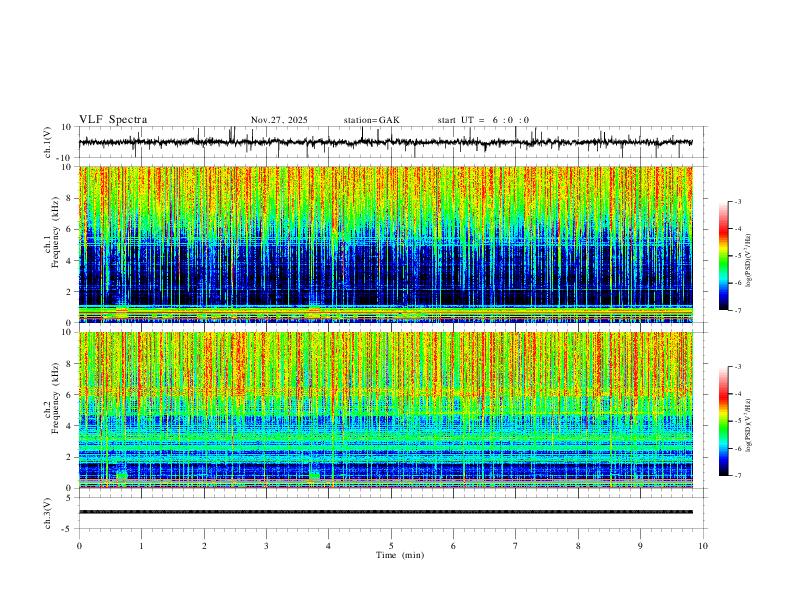Image resolution: width=792 pixels, height=612 pixels.
Task: Click the '-5' tick on ch.3 axis
Action: (67, 529)
